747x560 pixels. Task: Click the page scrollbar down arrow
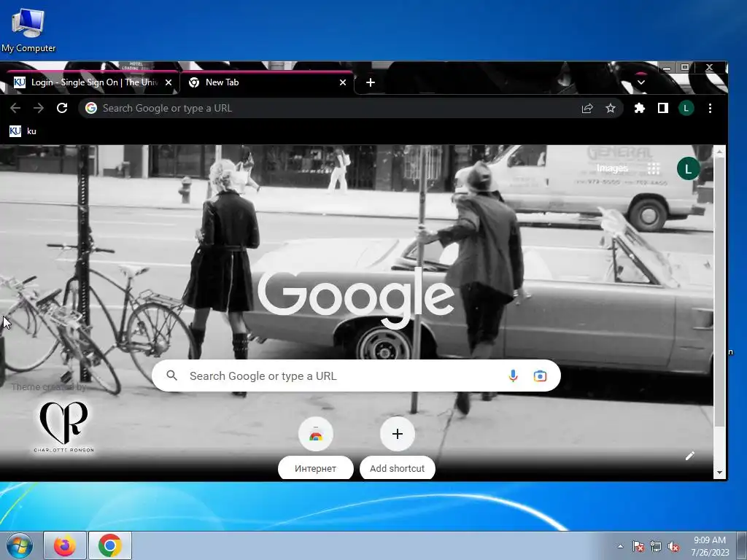[x=719, y=472]
